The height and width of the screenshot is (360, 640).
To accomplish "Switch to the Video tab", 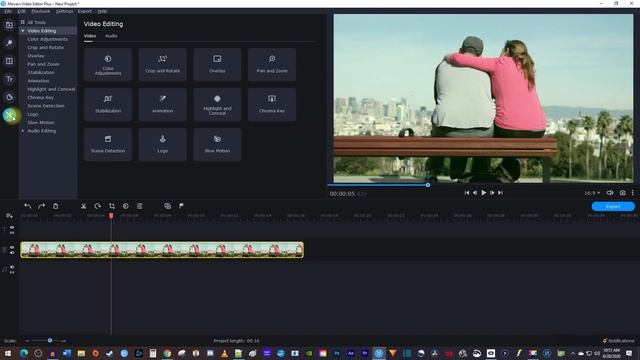I will (x=90, y=36).
